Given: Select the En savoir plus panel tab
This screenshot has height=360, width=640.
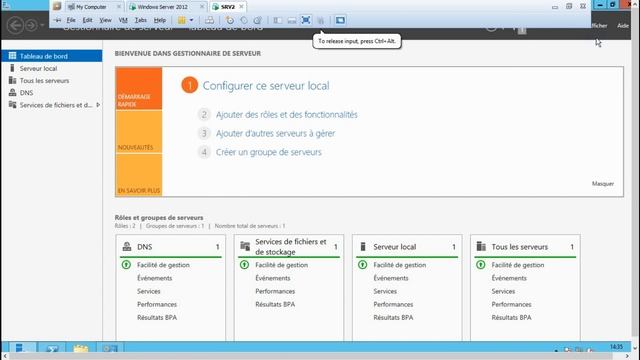Looking at the screenshot, I should point(139,175).
